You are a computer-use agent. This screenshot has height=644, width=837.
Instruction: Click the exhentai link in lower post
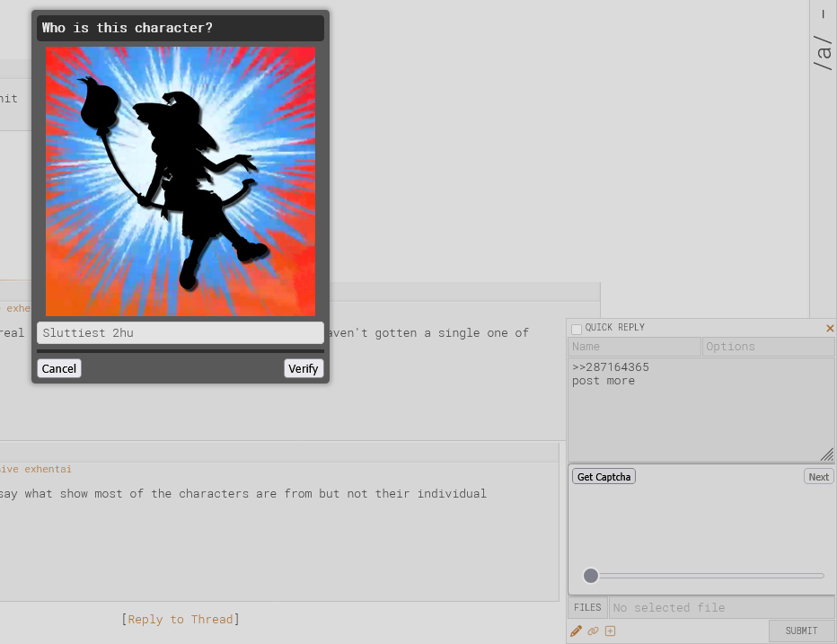(x=48, y=469)
